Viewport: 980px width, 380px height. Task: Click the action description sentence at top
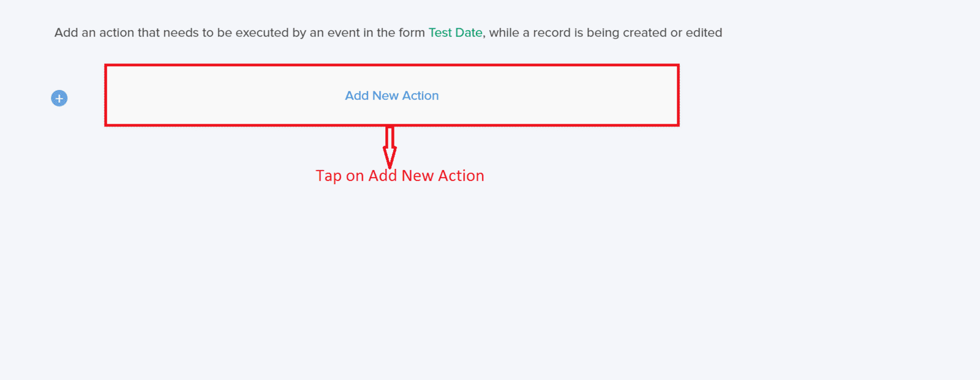(388, 32)
